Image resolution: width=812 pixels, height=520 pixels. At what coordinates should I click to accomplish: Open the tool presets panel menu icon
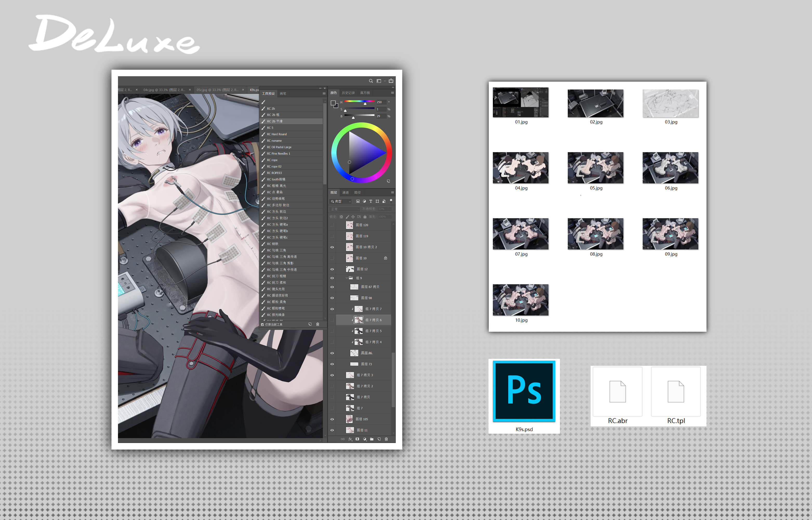[x=324, y=94]
